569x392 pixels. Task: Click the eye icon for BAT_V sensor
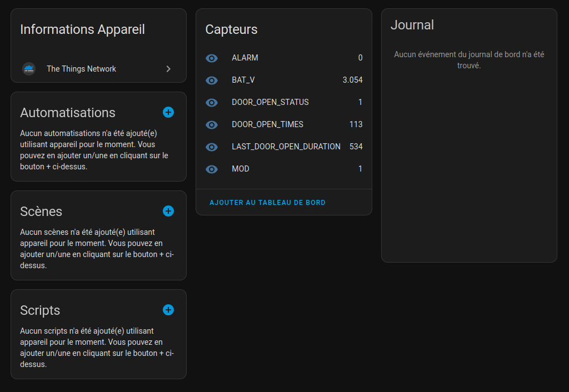tap(212, 80)
